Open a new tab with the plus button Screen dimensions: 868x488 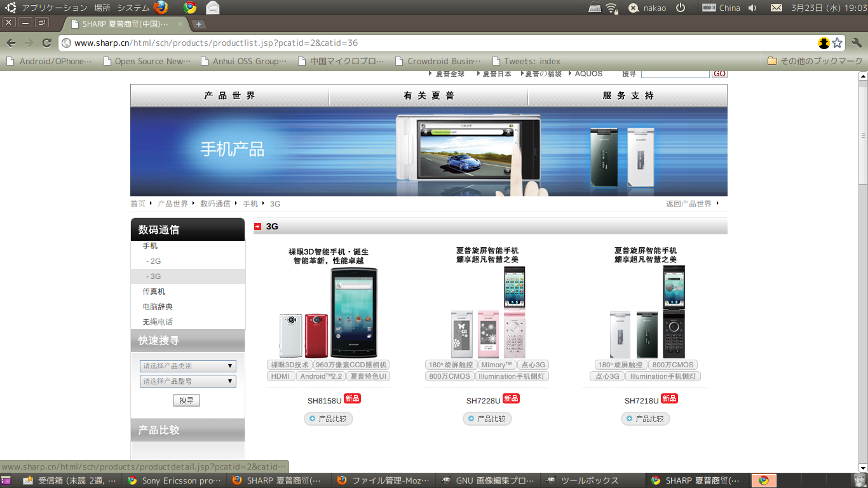(x=199, y=24)
